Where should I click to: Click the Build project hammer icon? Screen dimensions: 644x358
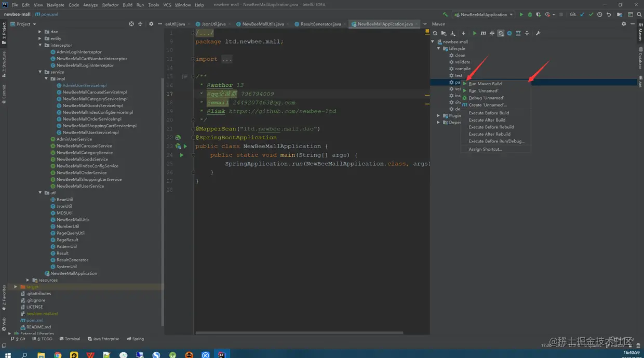[445, 15]
